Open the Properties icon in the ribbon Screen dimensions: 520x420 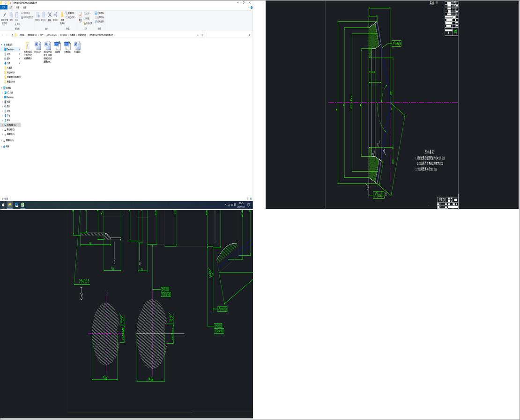pyautogui.click(x=80, y=15)
